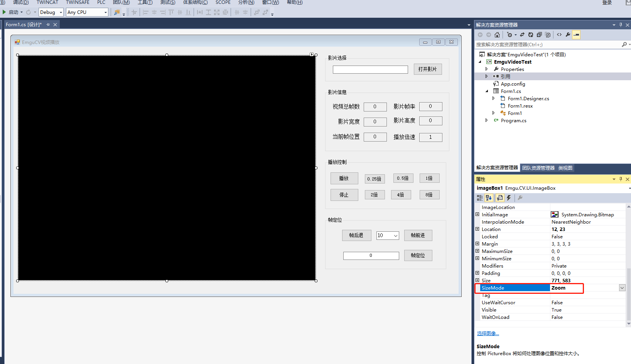The height and width of the screenshot is (364, 631).
Task: Open the SizeMode Zoom value dropdown arrow
Action: (622, 288)
